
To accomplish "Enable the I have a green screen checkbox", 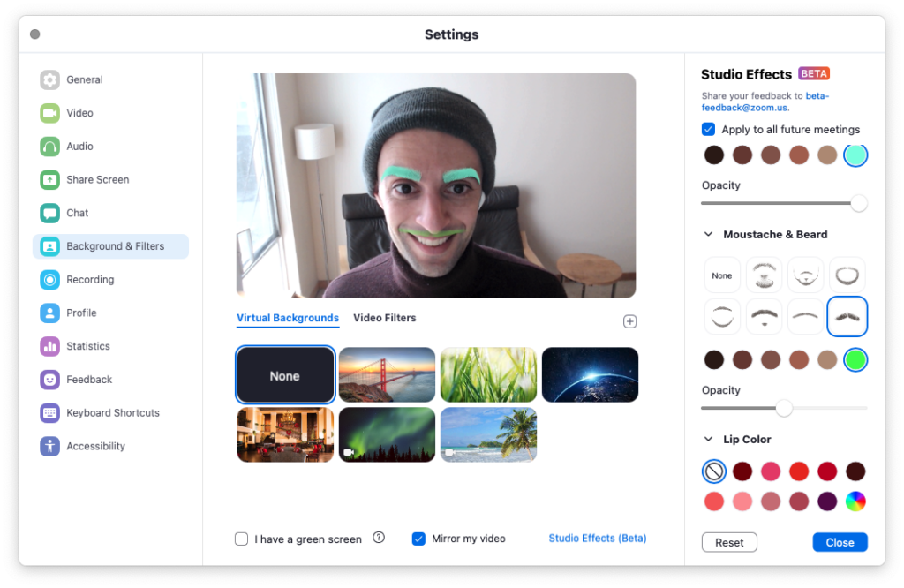I will [x=241, y=539].
